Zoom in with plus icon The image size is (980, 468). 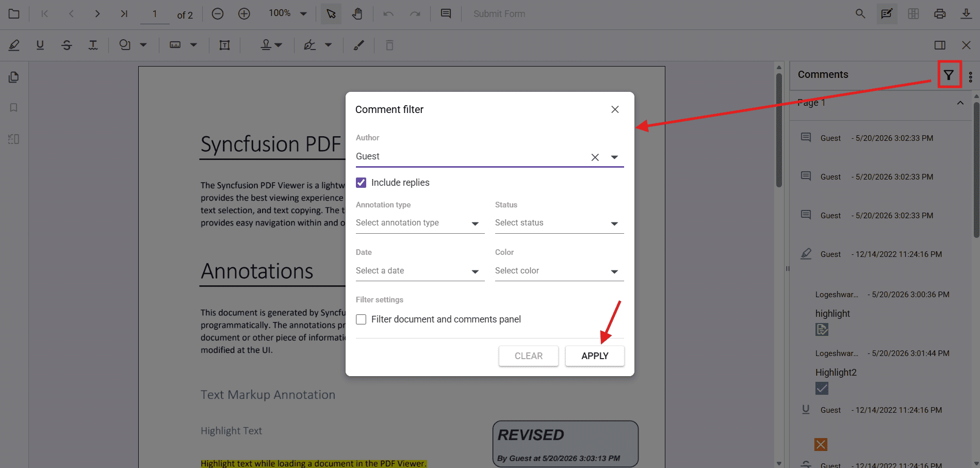point(244,14)
